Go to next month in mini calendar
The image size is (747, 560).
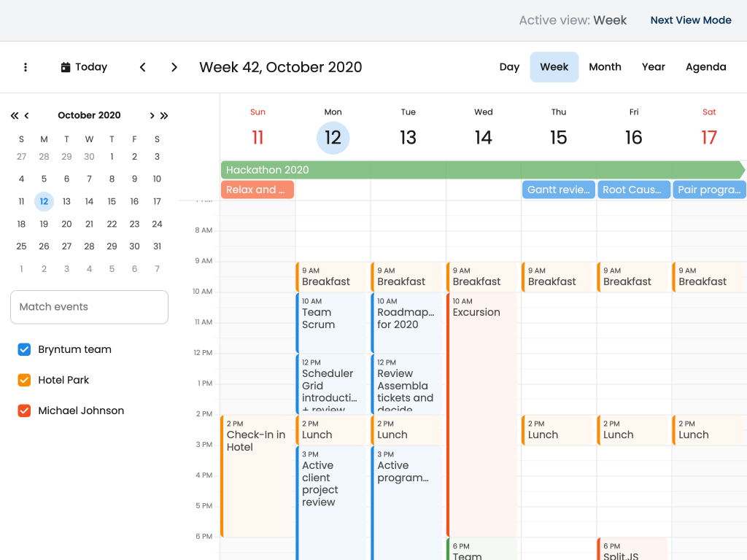[152, 115]
